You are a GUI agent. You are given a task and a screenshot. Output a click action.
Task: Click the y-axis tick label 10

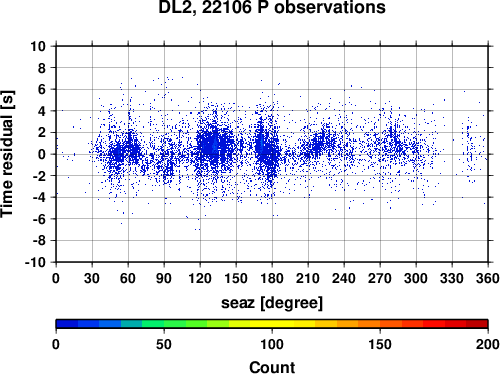(x=38, y=46)
